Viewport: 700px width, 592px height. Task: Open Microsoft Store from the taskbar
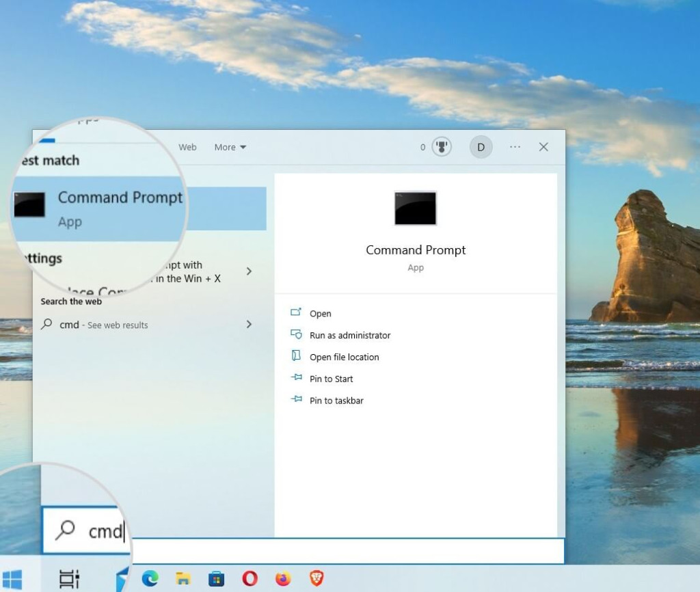click(217, 579)
